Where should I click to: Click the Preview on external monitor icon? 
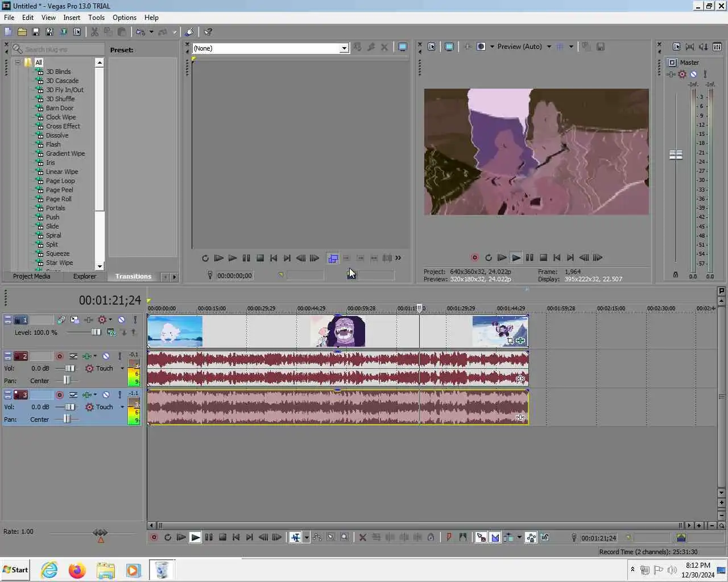[449, 47]
